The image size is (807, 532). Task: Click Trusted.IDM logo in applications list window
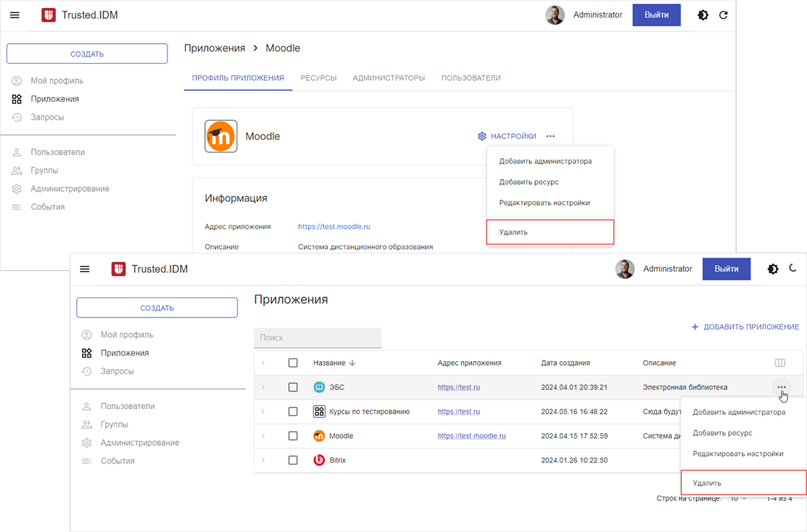[x=118, y=269]
